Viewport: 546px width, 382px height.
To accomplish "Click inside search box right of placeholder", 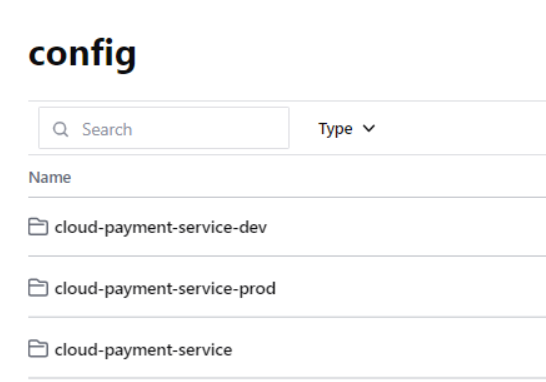I will (x=209, y=129).
